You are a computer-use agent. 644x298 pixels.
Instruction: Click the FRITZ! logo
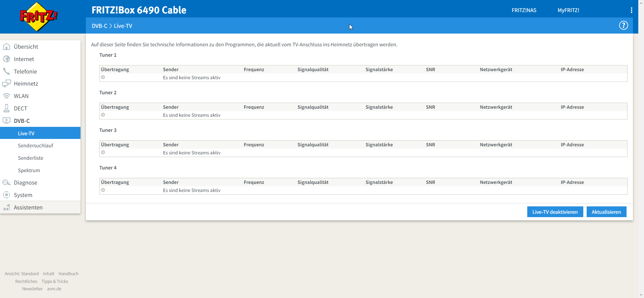coord(39,17)
